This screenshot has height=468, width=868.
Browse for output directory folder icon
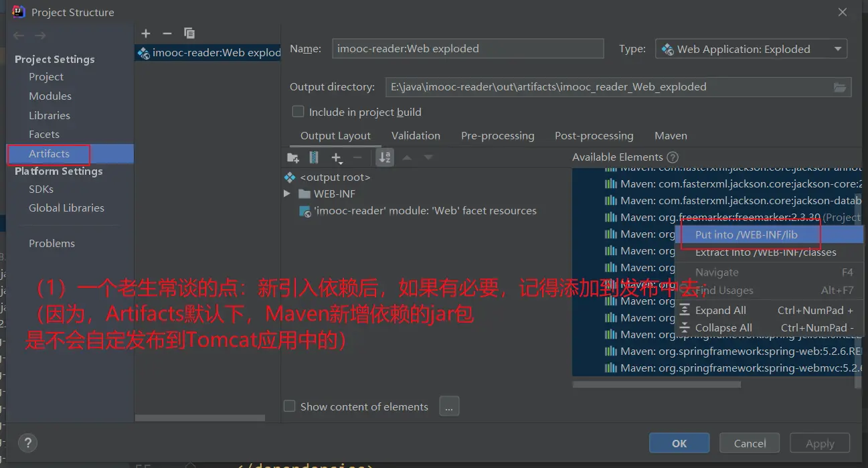[840, 87]
